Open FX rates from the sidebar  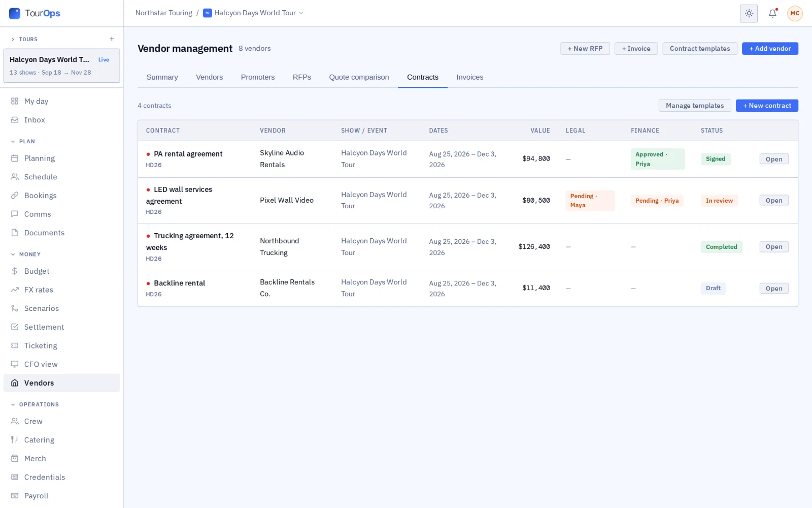[62, 290]
